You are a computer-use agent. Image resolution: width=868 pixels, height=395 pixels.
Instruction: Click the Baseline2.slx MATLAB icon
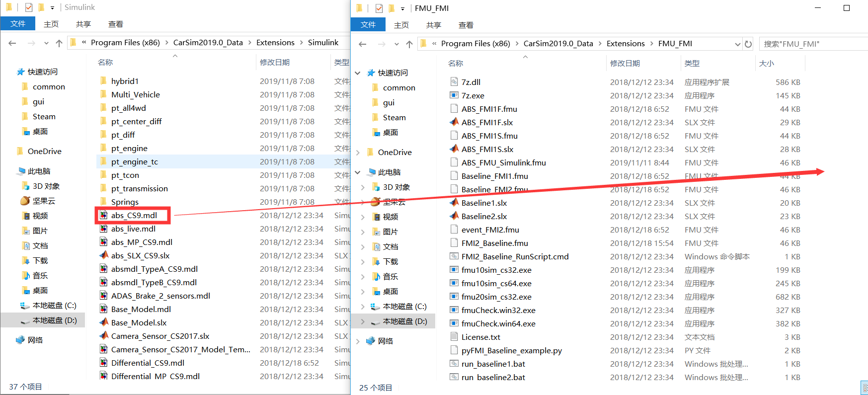[454, 216]
